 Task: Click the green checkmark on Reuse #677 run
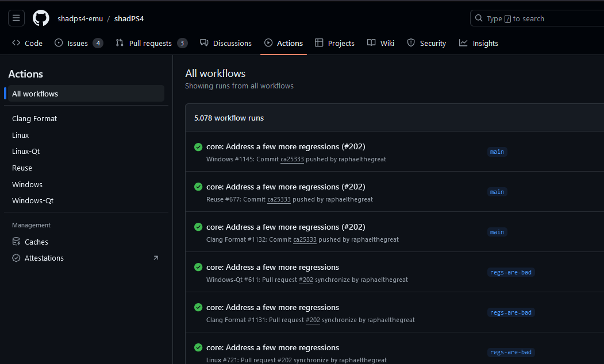tap(198, 187)
